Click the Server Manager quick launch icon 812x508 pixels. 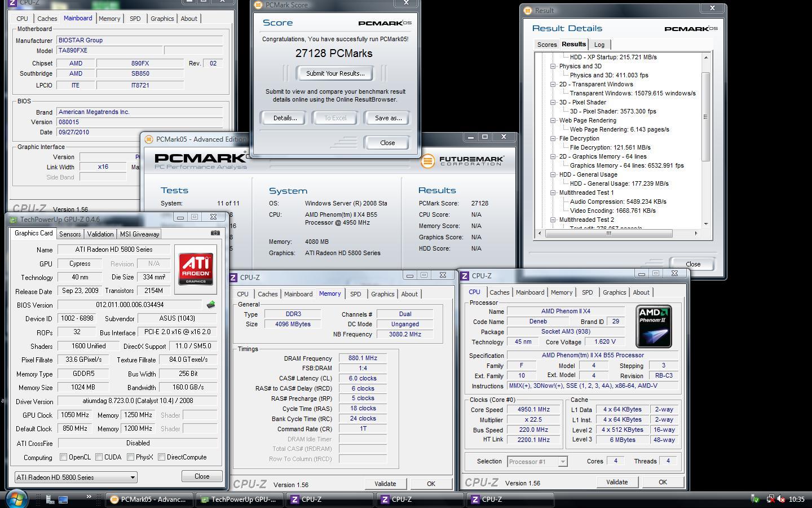click(x=50, y=499)
